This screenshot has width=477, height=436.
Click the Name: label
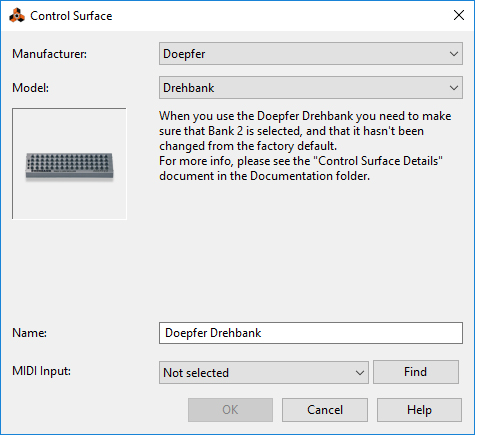coord(30,333)
